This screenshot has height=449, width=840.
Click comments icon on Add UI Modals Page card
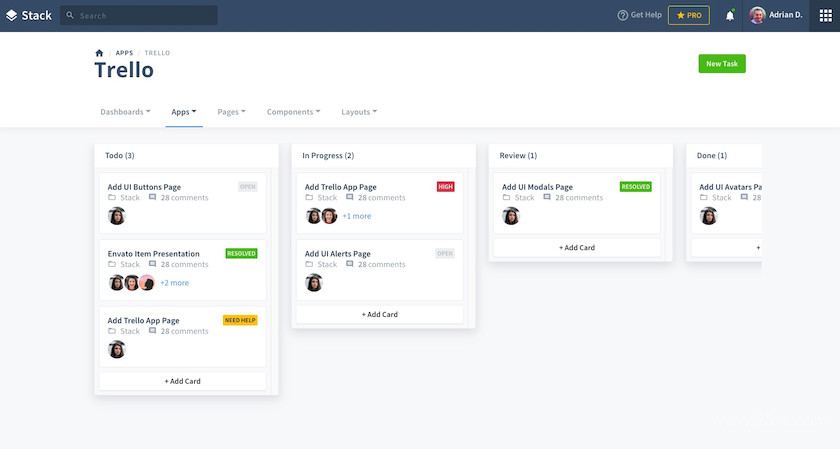click(x=547, y=197)
